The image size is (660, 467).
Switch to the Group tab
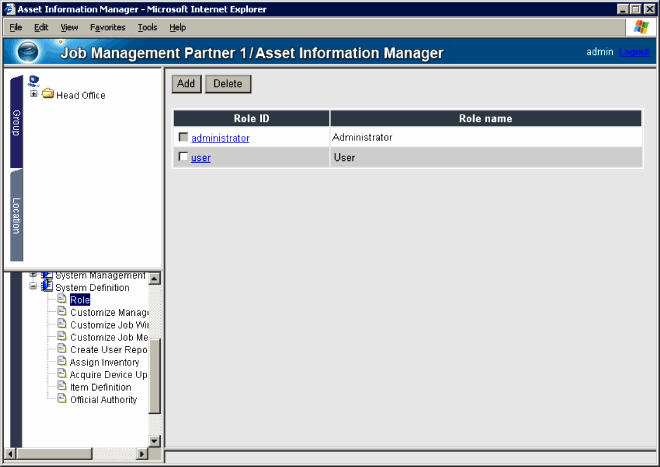[16, 122]
